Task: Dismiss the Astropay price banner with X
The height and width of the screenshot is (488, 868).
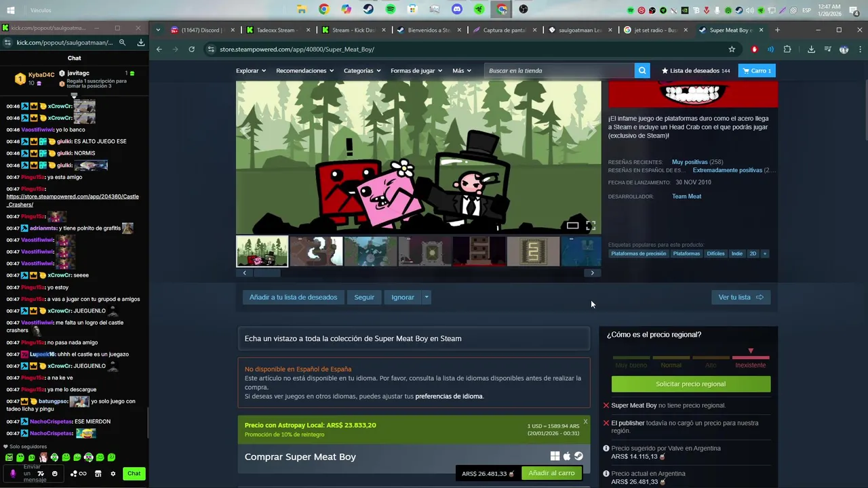Action: pos(585,422)
